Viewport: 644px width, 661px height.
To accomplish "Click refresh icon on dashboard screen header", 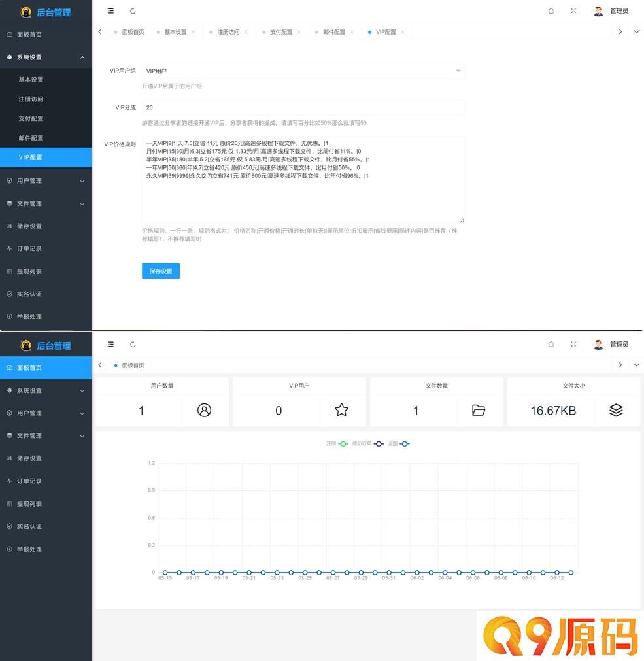I will [133, 345].
